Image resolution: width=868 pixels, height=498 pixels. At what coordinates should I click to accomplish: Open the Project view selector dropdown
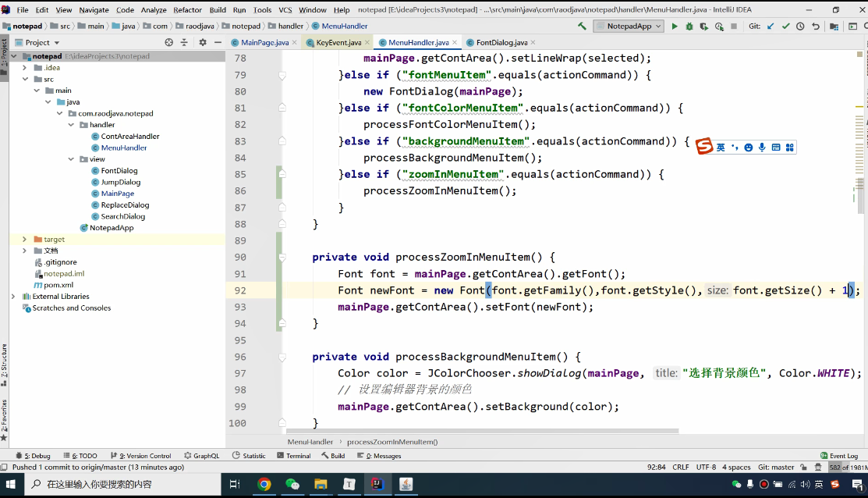click(37, 43)
